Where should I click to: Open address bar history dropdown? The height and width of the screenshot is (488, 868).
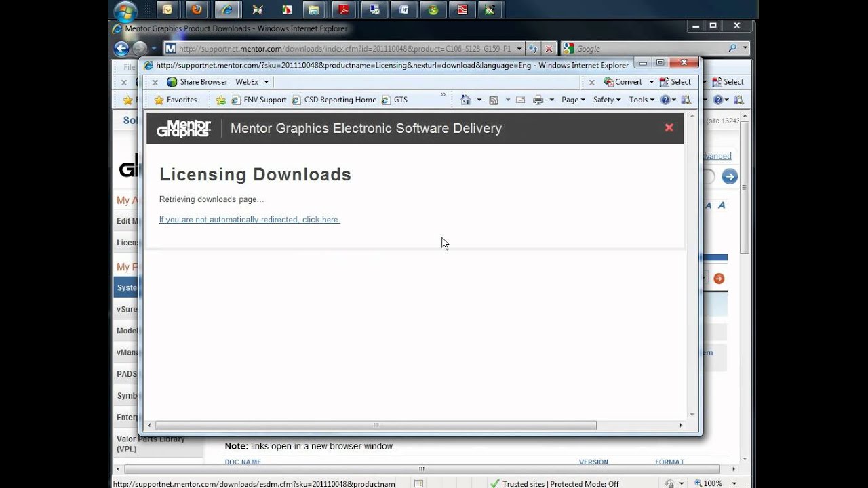pyautogui.click(x=519, y=49)
